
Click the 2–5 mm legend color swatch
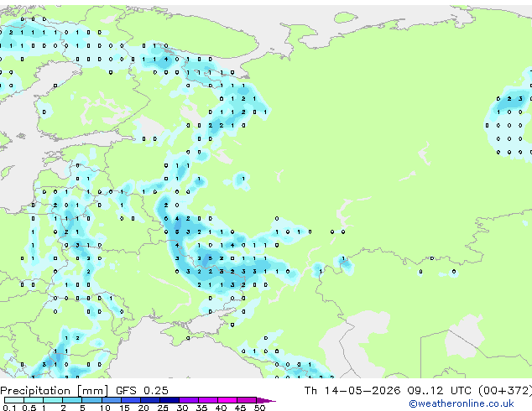point(72,400)
